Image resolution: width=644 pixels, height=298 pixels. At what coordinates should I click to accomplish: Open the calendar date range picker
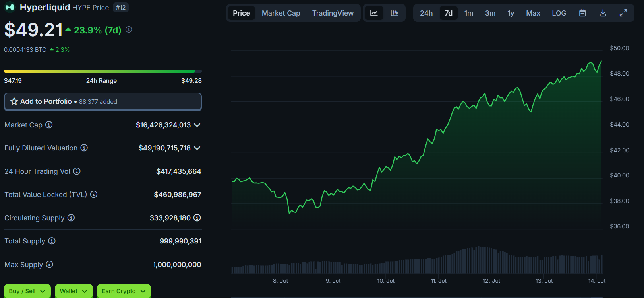pos(582,13)
